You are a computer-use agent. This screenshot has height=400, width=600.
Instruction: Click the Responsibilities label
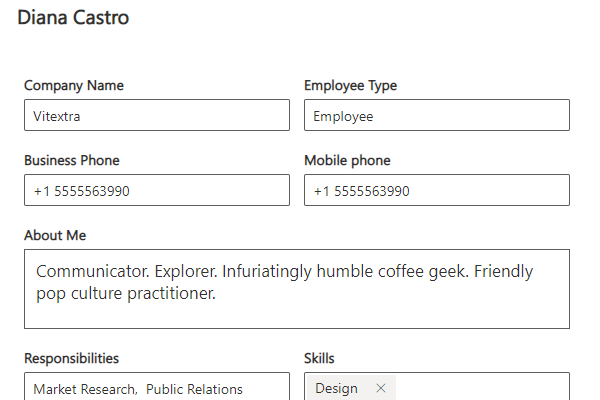pos(72,359)
